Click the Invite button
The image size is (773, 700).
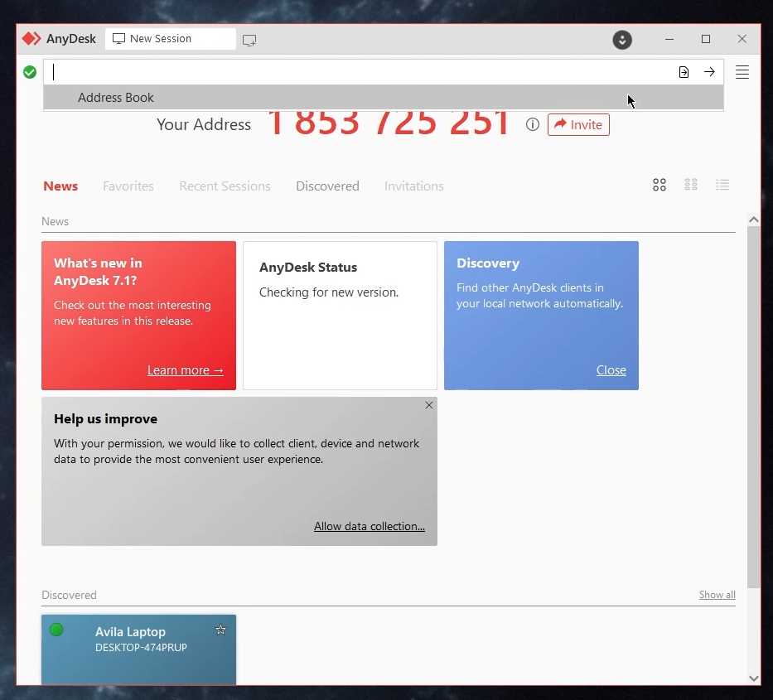point(578,124)
